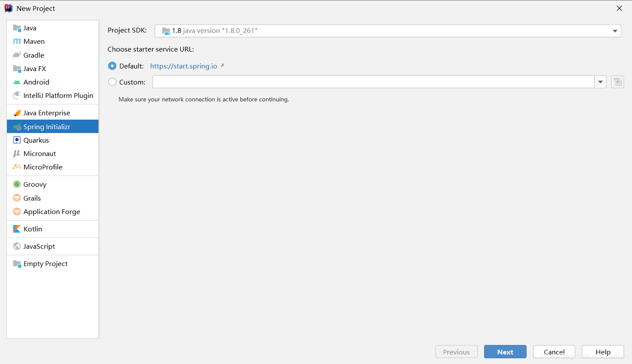Click the Java folder icon in sidebar

tap(17, 28)
